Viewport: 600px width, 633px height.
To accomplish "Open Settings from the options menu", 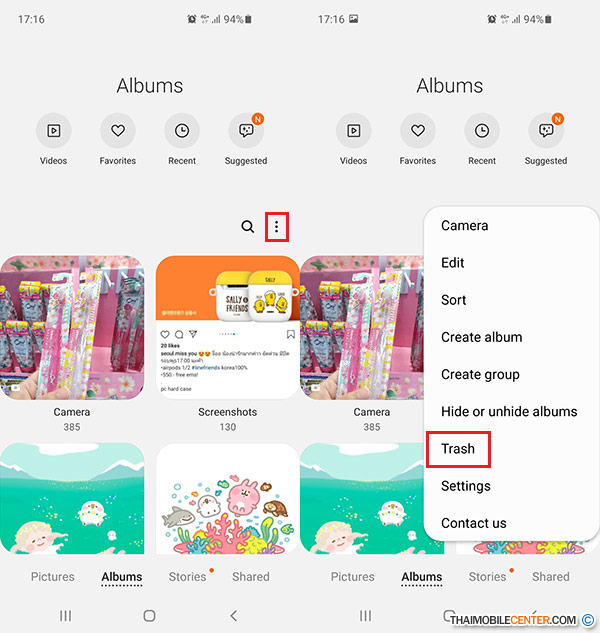I will click(x=466, y=486).
